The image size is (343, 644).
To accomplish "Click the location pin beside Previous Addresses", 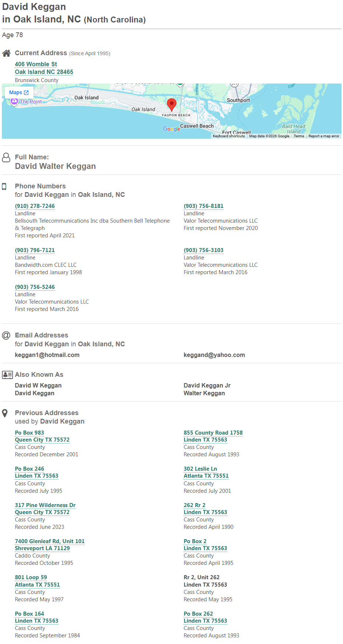I will (5, 413).
